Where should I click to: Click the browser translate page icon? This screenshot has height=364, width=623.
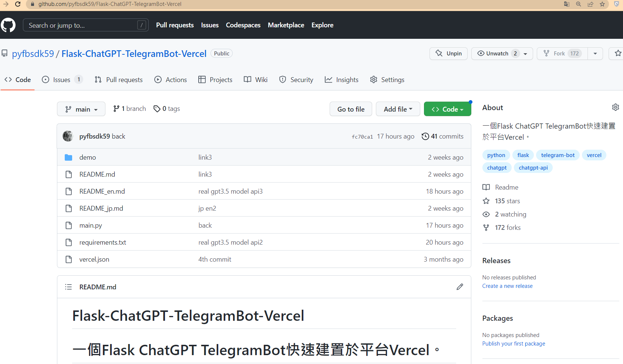pyautogui.click(x=566, y=4)
